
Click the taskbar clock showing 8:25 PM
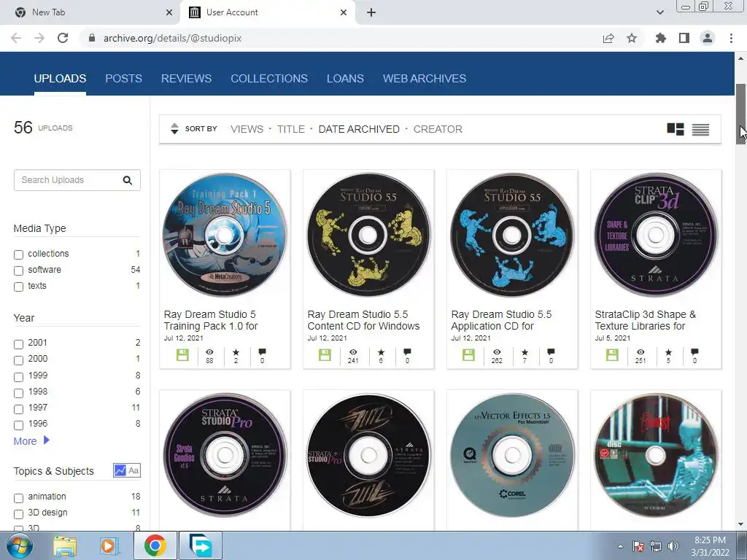710,546
